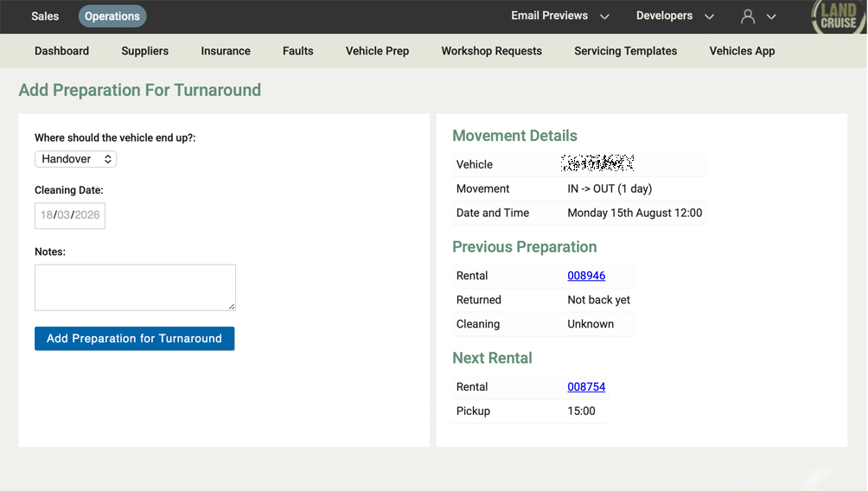868x491 pixels.
Task: Navigate to Insurance section
Action: tap(226, 51)
